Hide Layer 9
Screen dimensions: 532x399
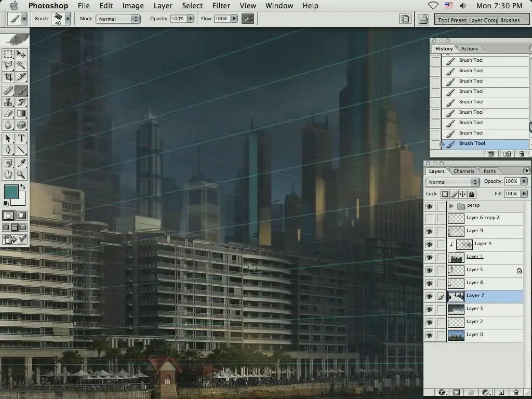pos(429,231)
